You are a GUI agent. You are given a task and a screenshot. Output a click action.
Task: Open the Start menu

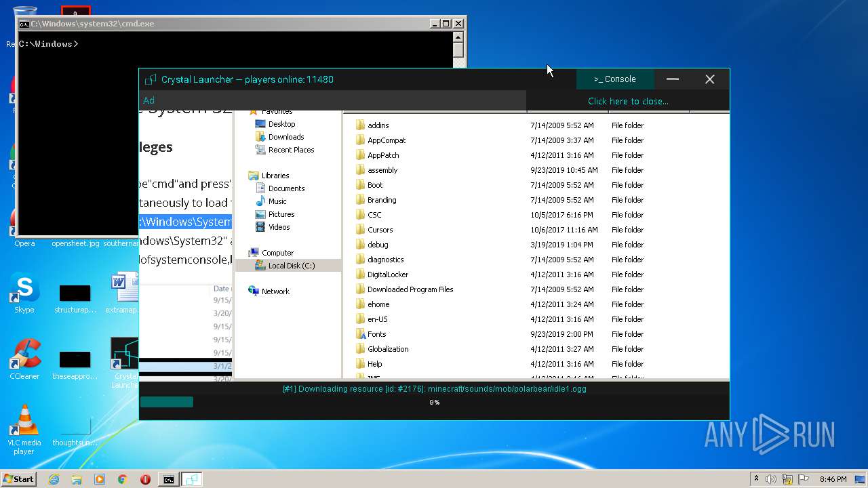[x=18, y=479]
